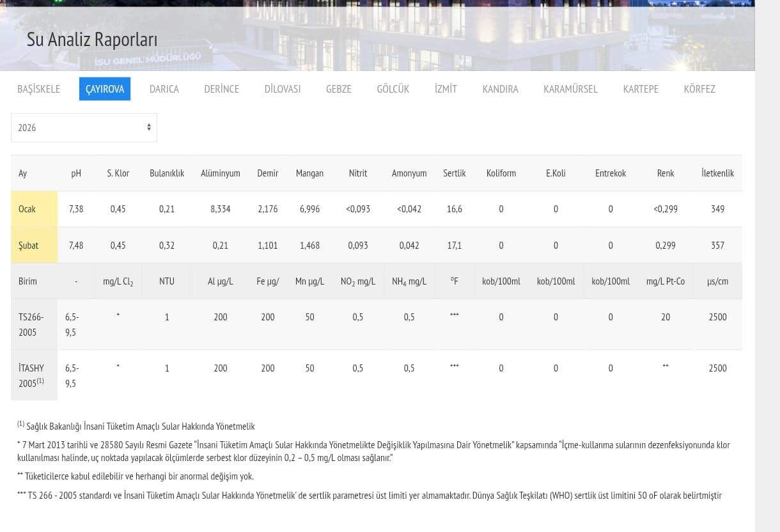Select the ÇAYIROVA district tab

pos(105,89)
